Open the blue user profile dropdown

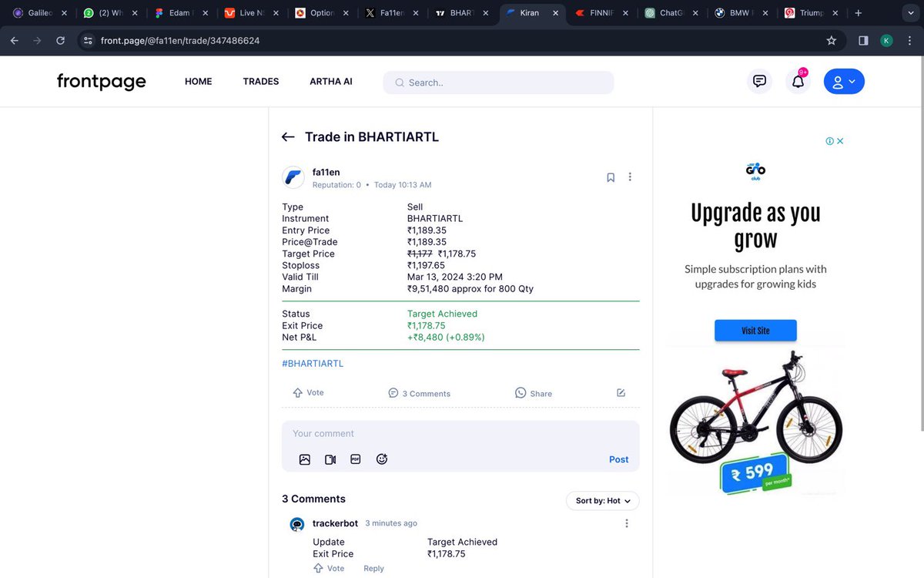[844, 81]
